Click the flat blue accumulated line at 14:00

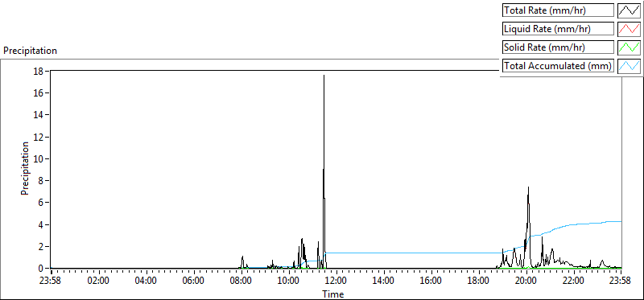pyautogui.click(x=384, y=253)
